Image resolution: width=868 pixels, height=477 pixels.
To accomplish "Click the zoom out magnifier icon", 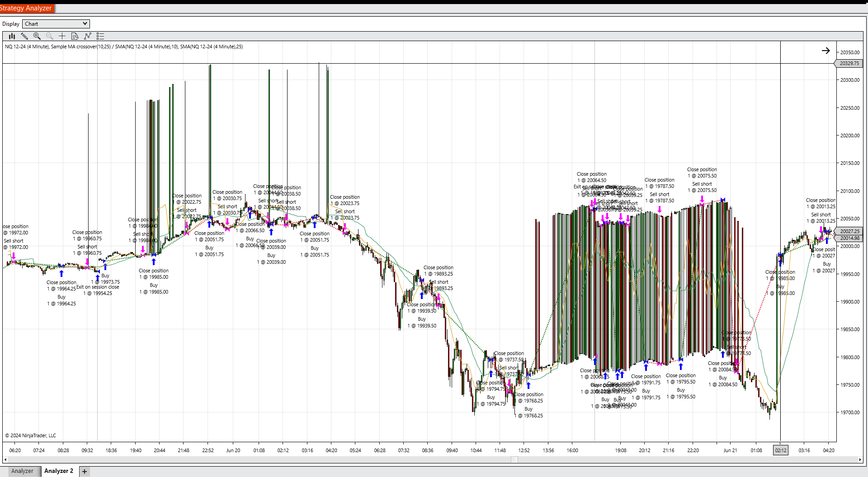I will pos(50,36).
